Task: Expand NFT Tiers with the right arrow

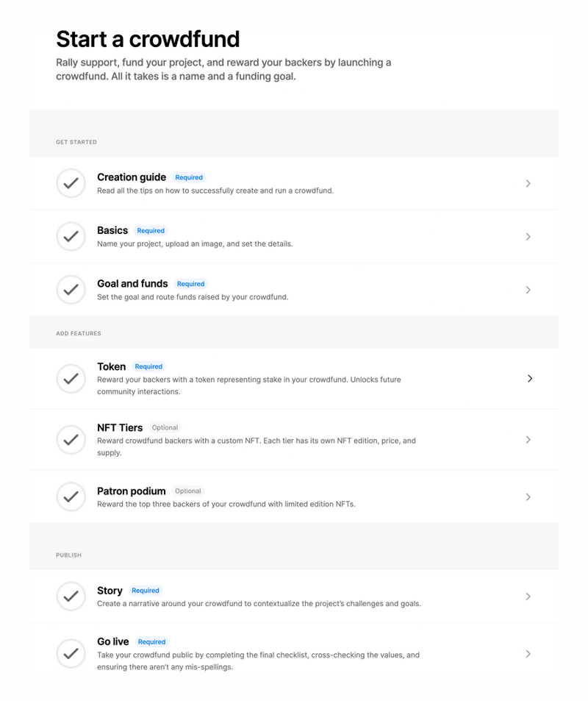Action: tap(528, 440)
